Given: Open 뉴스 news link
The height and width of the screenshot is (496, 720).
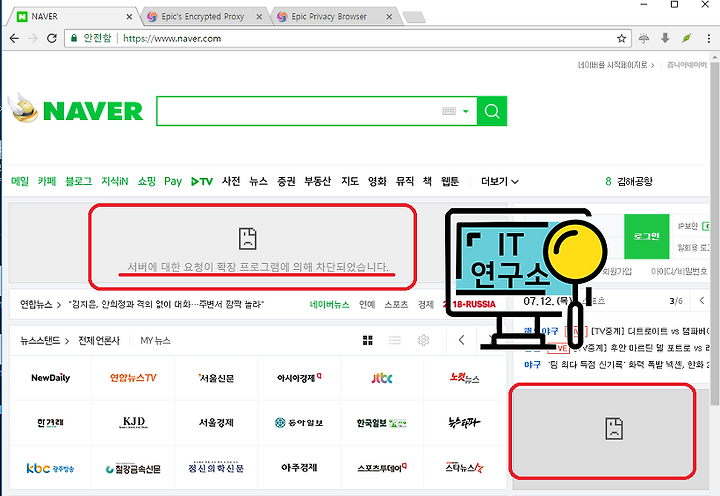Looking at the screenshot, I should (259, 181).
